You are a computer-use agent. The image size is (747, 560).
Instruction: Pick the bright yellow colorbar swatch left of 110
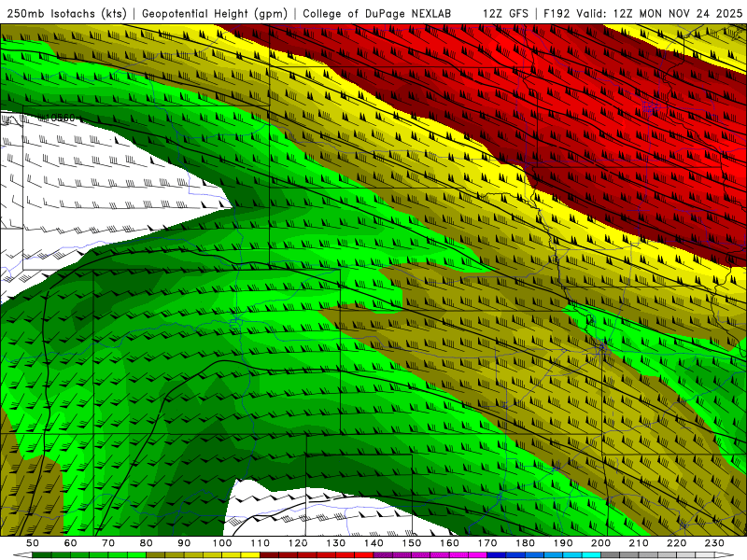click(x=250, y=555)
